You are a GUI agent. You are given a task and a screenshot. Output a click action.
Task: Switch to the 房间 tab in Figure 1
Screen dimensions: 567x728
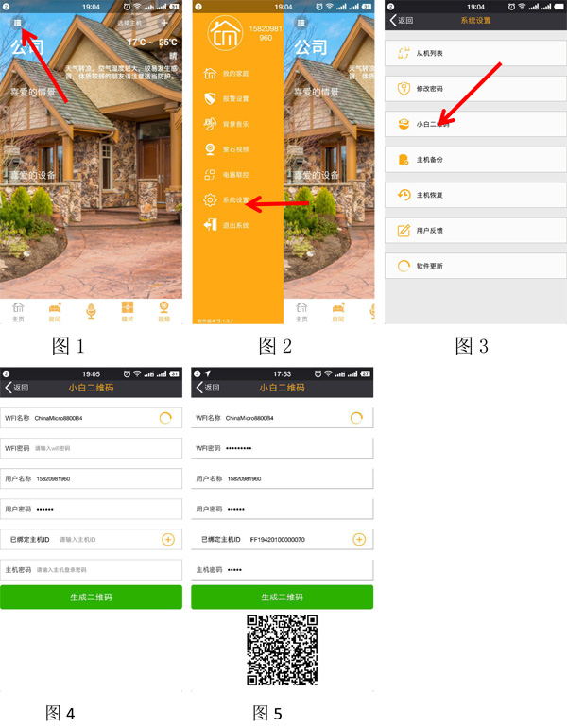[55, 311]
